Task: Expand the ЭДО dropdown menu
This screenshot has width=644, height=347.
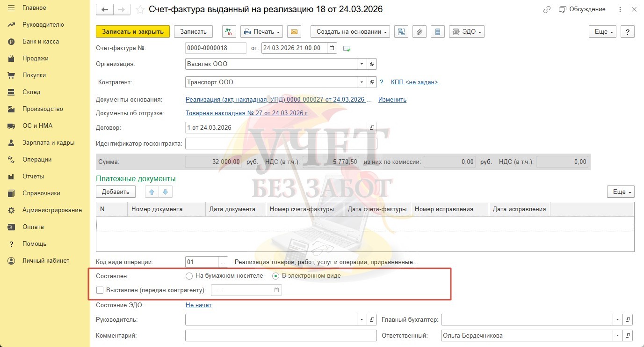Action: (466, 31)
